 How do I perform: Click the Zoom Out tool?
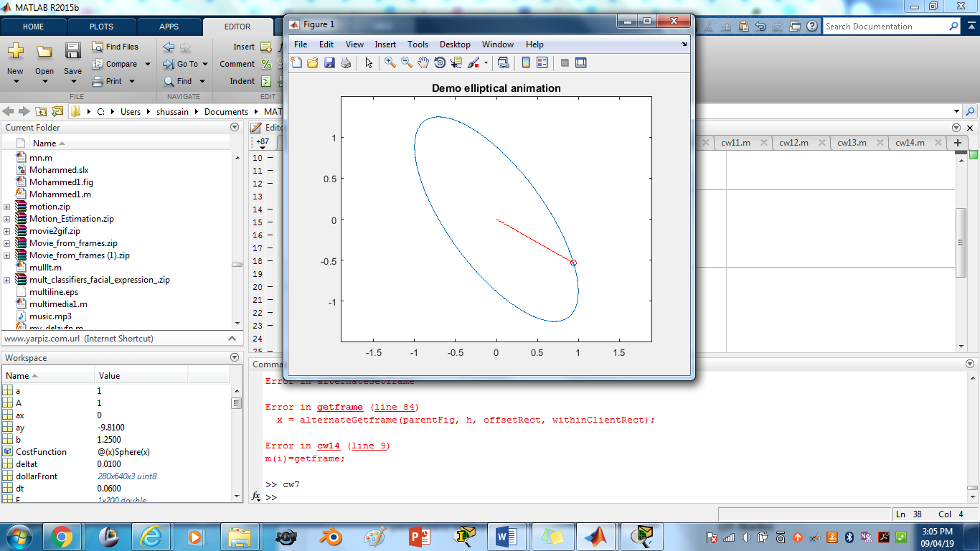[405, 62]
